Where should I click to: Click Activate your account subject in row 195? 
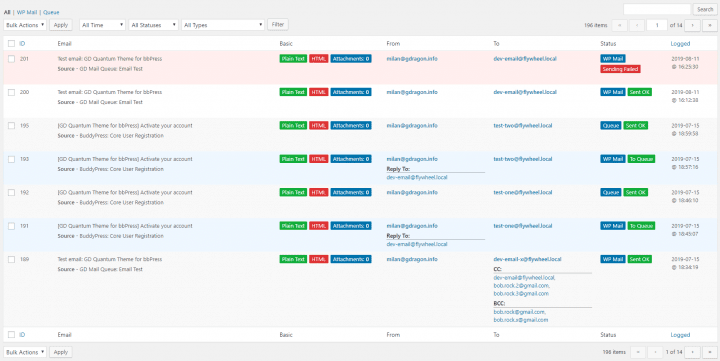coord(125,126)
